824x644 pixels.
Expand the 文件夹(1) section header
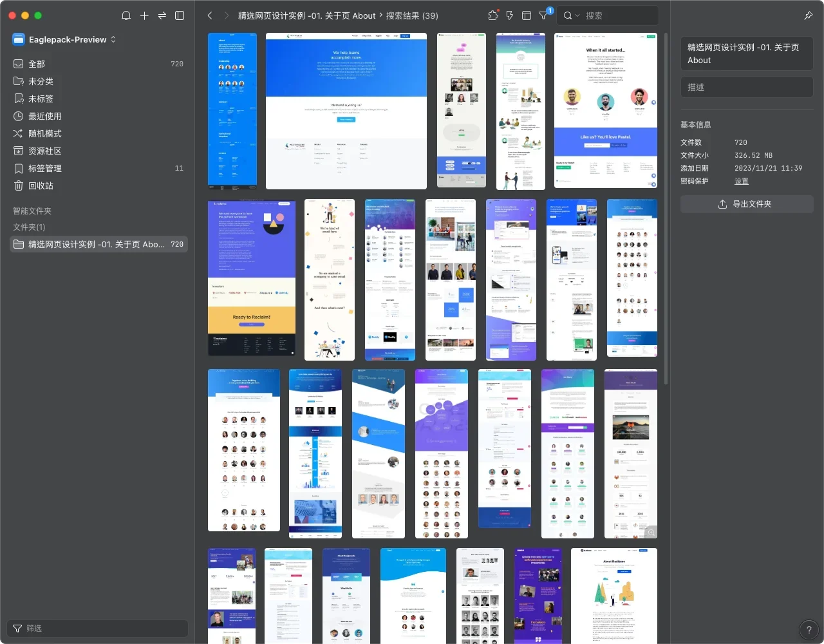[30, 227]
